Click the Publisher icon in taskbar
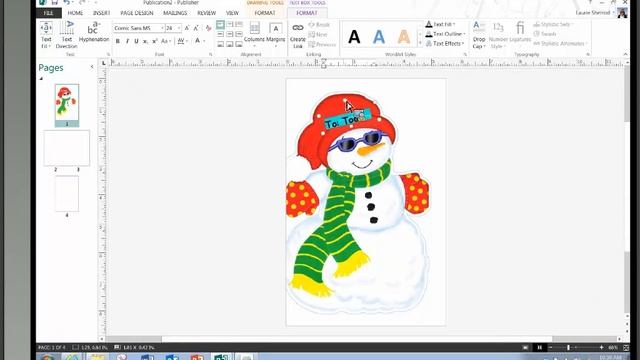The width and height of the screenshot is (640, 360). (x=221, y=357)
